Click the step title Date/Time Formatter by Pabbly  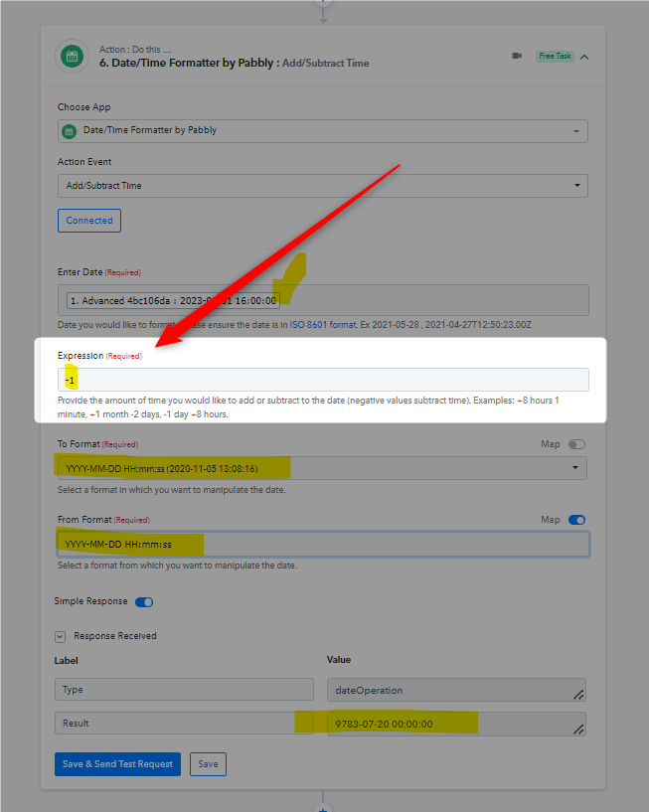192,64
